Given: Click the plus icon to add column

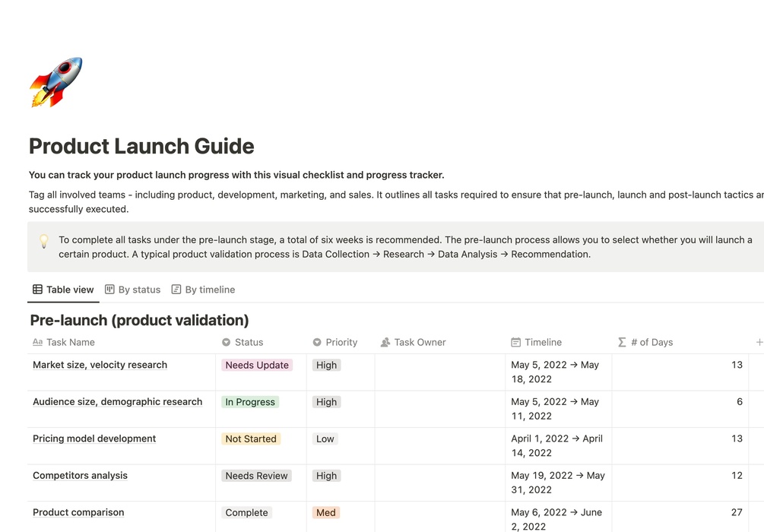Looking at the screenshot, I should (759, 342).
